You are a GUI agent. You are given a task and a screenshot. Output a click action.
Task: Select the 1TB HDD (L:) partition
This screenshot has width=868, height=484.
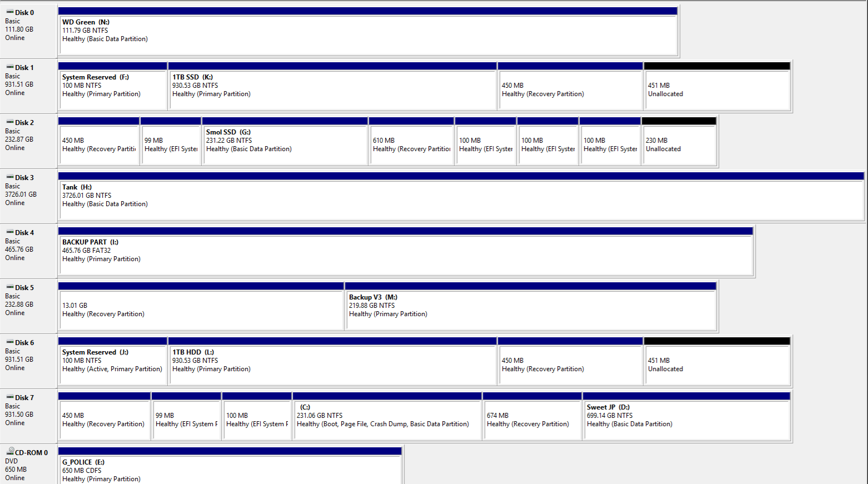(332, 361)
